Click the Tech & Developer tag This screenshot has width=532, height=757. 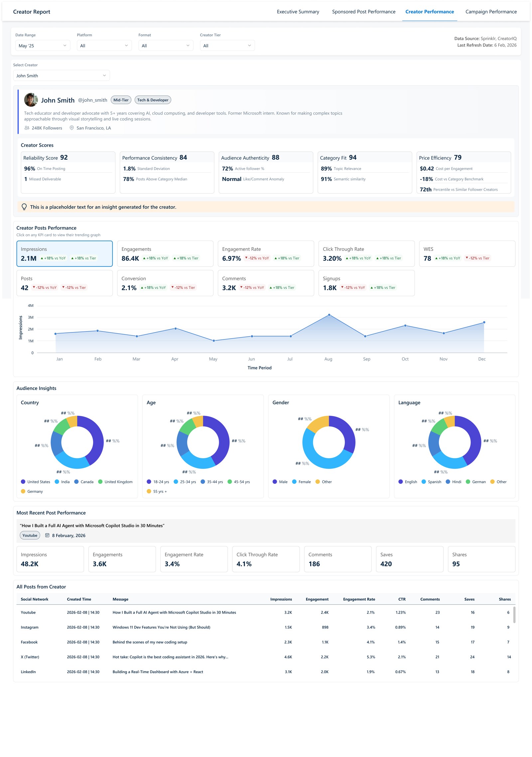[x=153, y=100]
